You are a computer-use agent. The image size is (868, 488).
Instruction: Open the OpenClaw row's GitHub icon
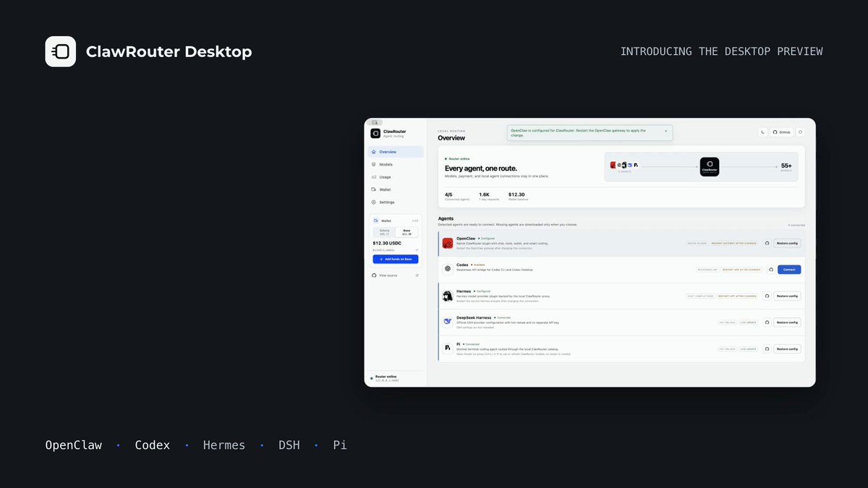[x=767, y=243]
